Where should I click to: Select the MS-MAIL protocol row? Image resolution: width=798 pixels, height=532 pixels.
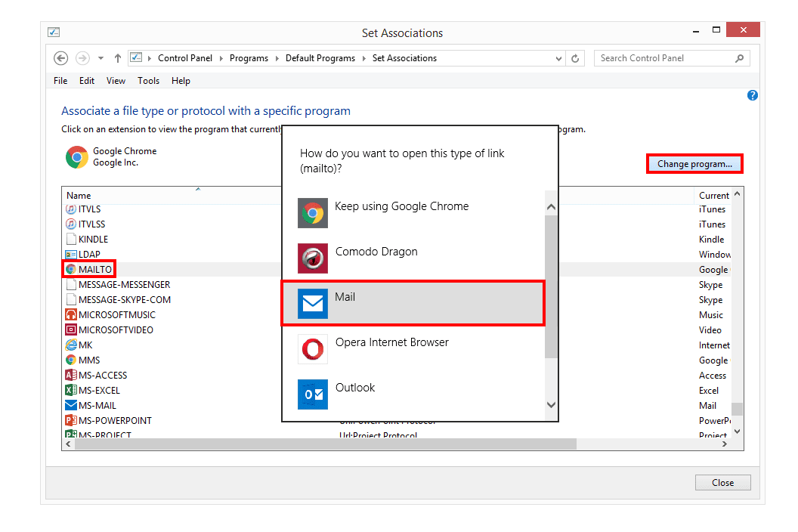pyautogui.click(x=97, y=406)
